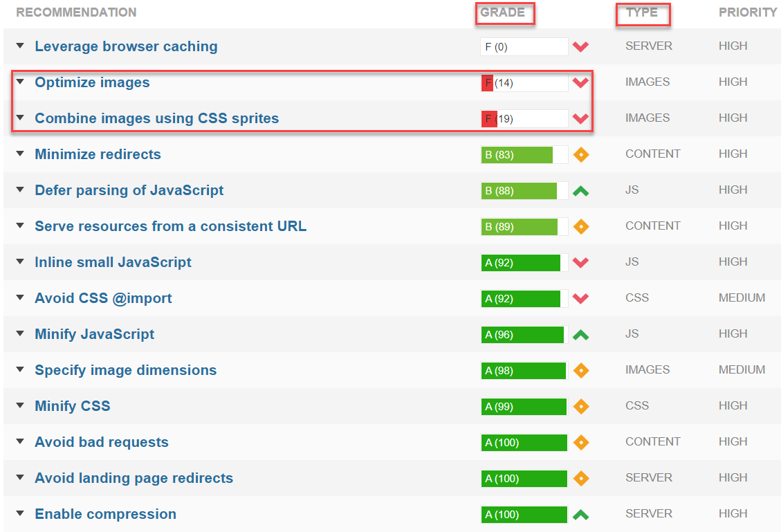The width and height of the screenshot is (781, 532).
Task: Click the red down arrow for Inline small JavaScript
Action: click(x=580, y=262)
